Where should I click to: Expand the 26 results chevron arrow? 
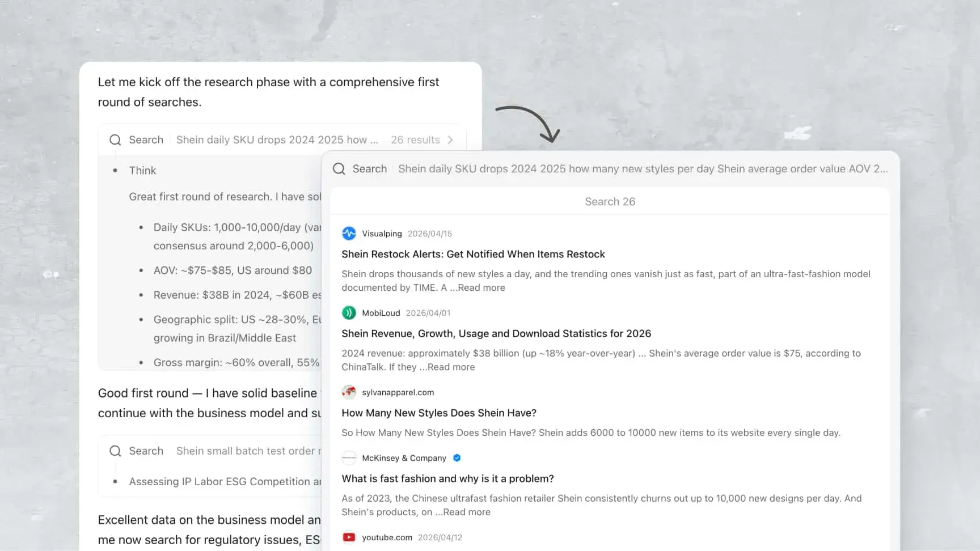coord(450,140)
